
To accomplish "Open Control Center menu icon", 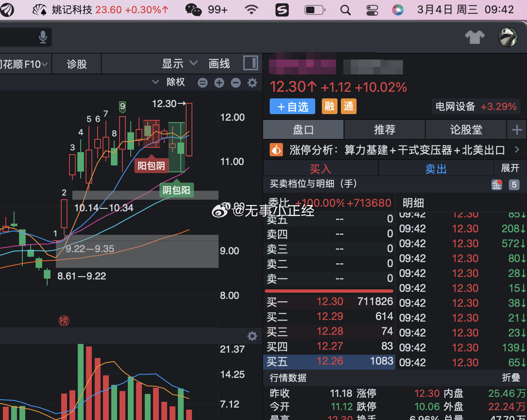I will [372, 10].
